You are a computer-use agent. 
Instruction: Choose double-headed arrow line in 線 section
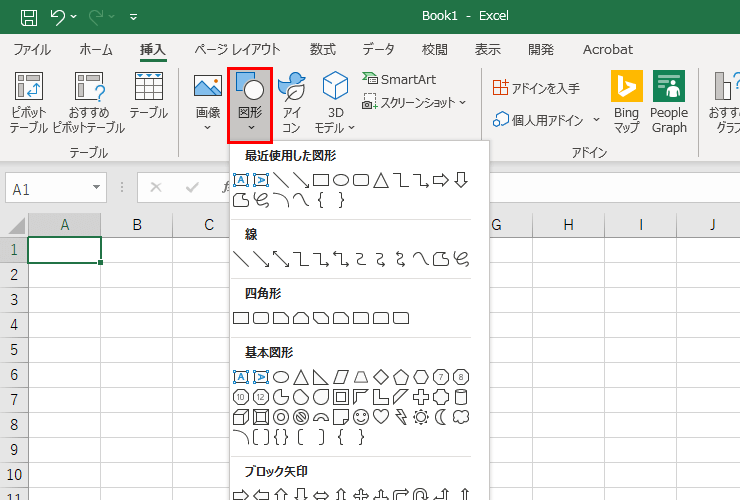281,259
